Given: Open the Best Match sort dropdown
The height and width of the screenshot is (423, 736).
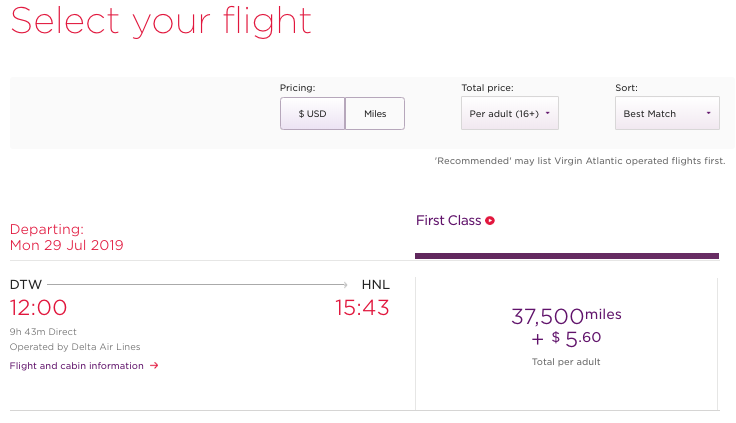Looking at the screenshot, I should pos(667,113).
